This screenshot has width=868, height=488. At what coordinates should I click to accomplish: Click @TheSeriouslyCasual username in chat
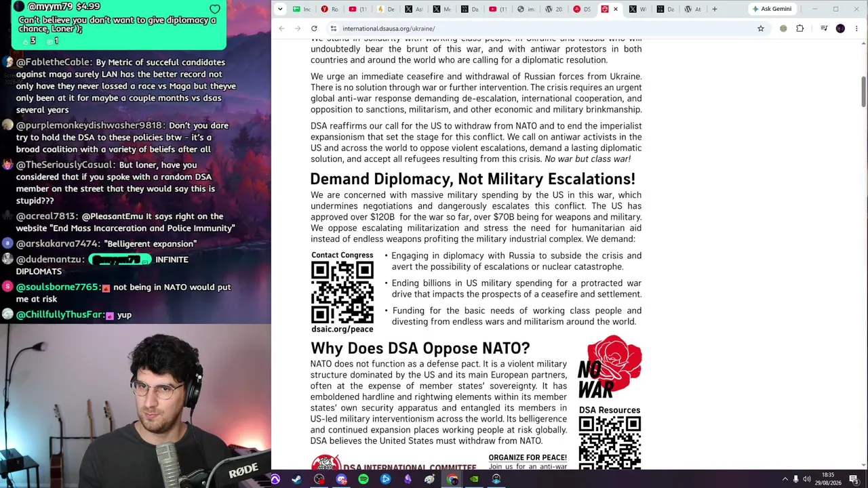click(x=66, y=165)
